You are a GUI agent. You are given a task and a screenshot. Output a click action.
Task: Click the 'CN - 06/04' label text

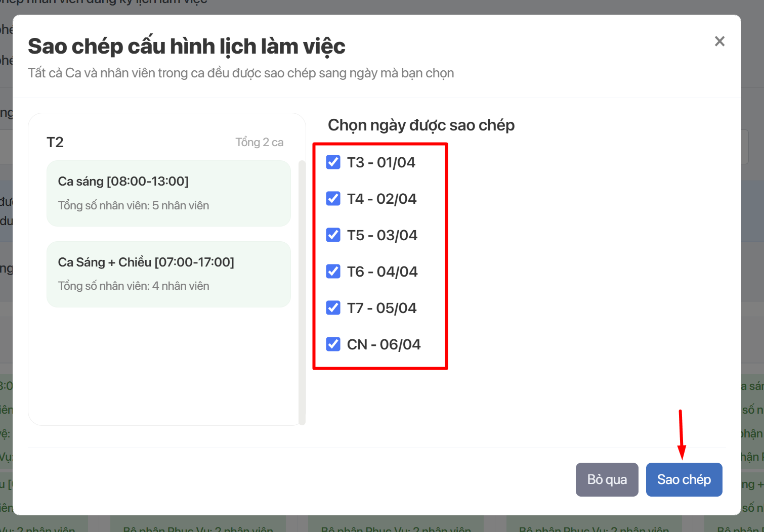pos(384,345)
